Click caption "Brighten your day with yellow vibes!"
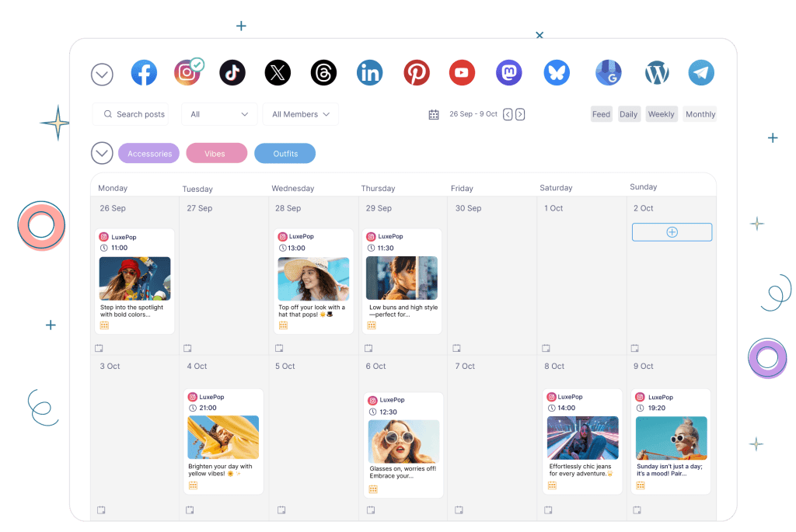Viewport: 796px width, 532px height. [x=220, y=470]
